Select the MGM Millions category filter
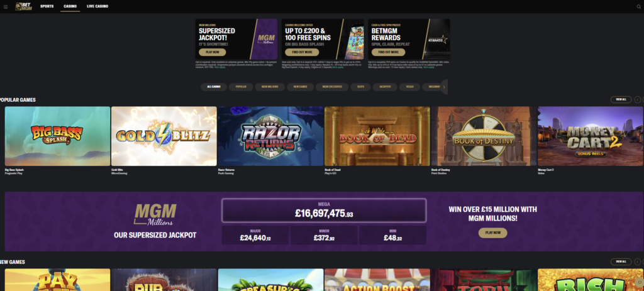The width and height of the screenshot is (644, 291). pyautogui.click(x=270, y=87)
